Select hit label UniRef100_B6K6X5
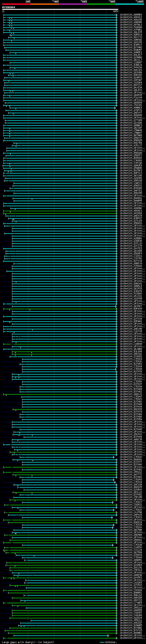This screenshot has height=644, width=146. pyautogui.click(x=131, y=488)
